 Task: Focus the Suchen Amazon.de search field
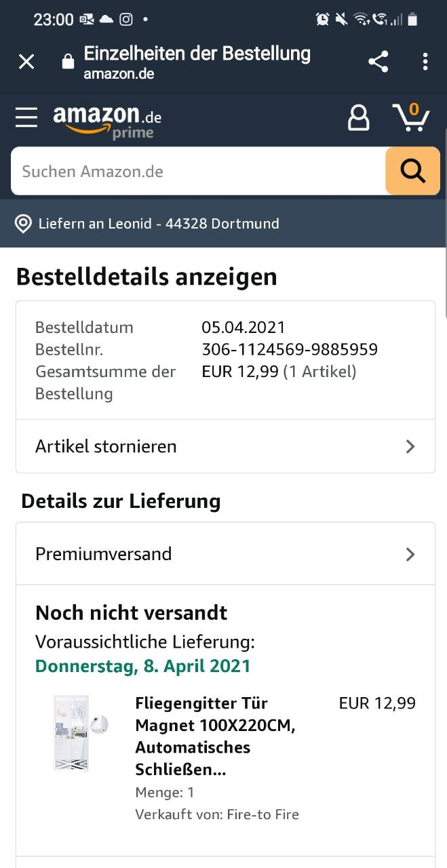point(198,171)
